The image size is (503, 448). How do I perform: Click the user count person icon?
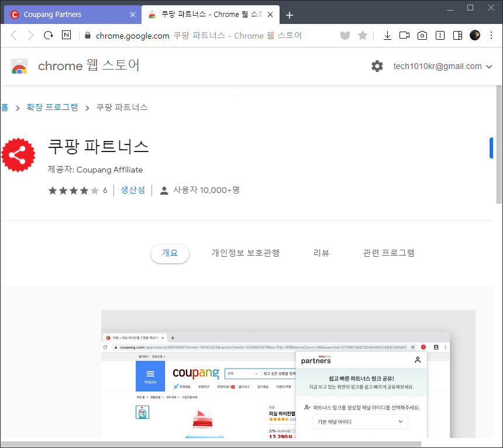[164, 191]
